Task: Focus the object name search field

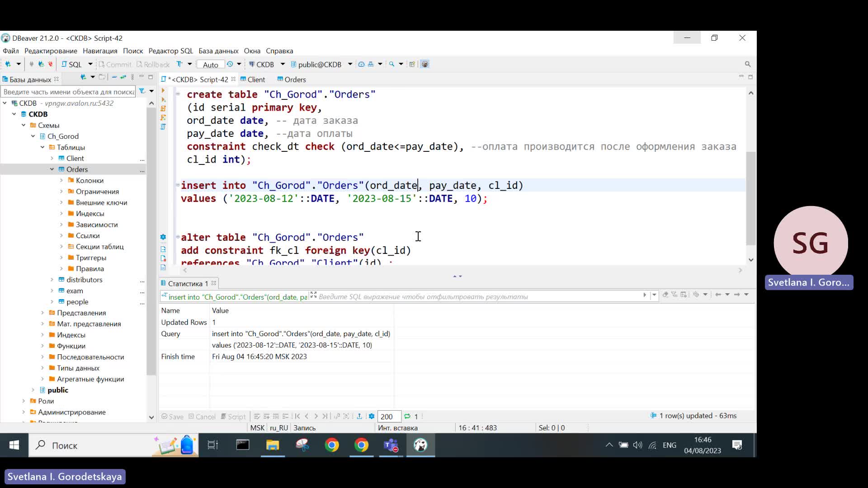Action: (68, 92)
